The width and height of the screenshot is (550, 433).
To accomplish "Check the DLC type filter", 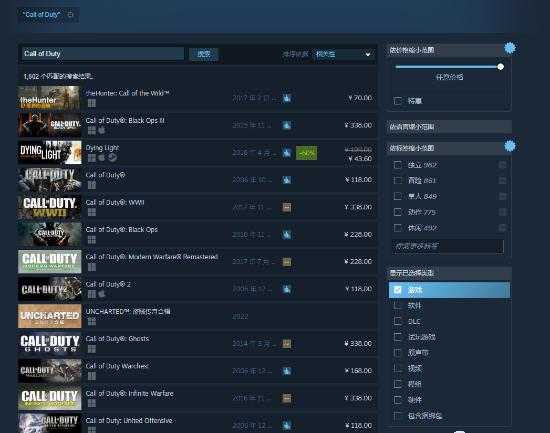I will coord(398,321).
